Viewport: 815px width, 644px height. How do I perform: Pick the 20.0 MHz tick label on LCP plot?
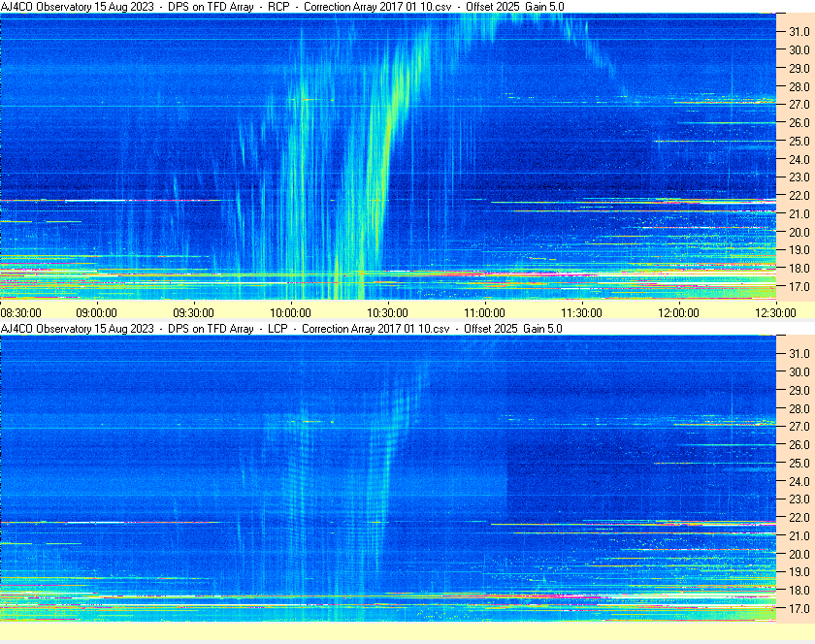pos(799,555)
